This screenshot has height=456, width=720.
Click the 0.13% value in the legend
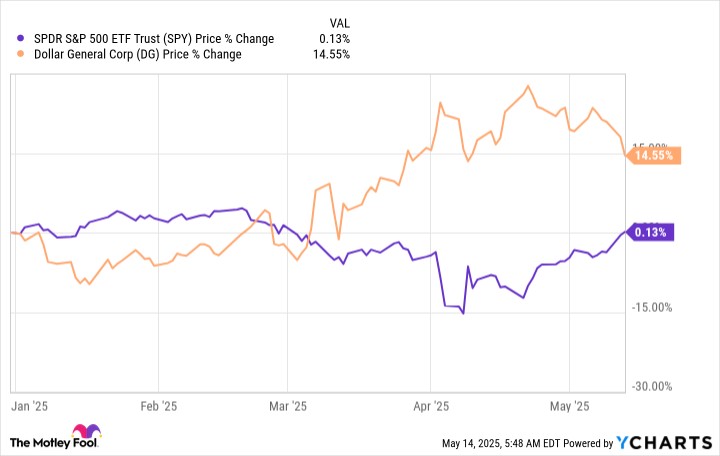333,39
